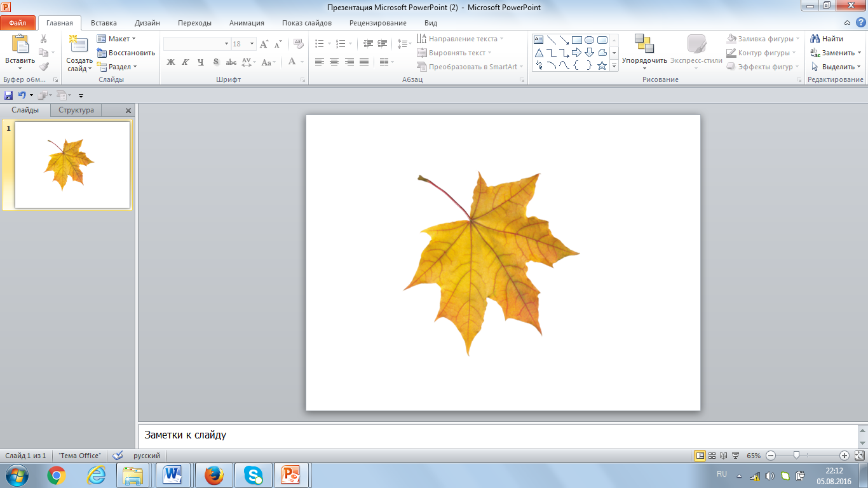The height and width of the screenshot is (488, 868).
Task: Switch to the Структура pane tab
Action: point(76,110)
